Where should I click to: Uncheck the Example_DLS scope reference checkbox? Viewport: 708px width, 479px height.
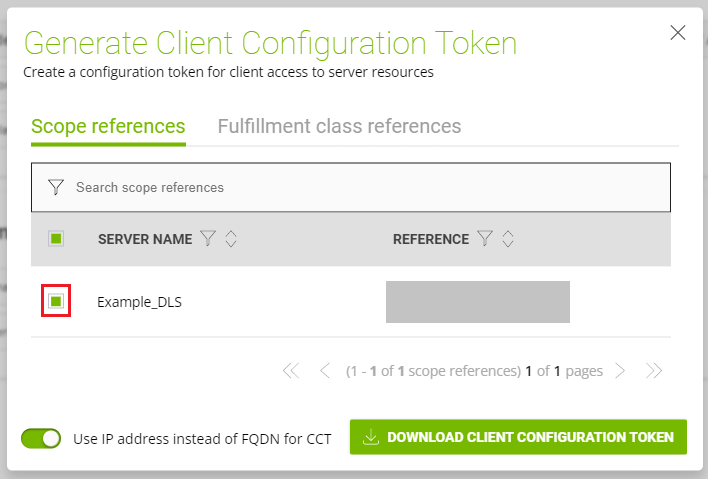[56, 301]
